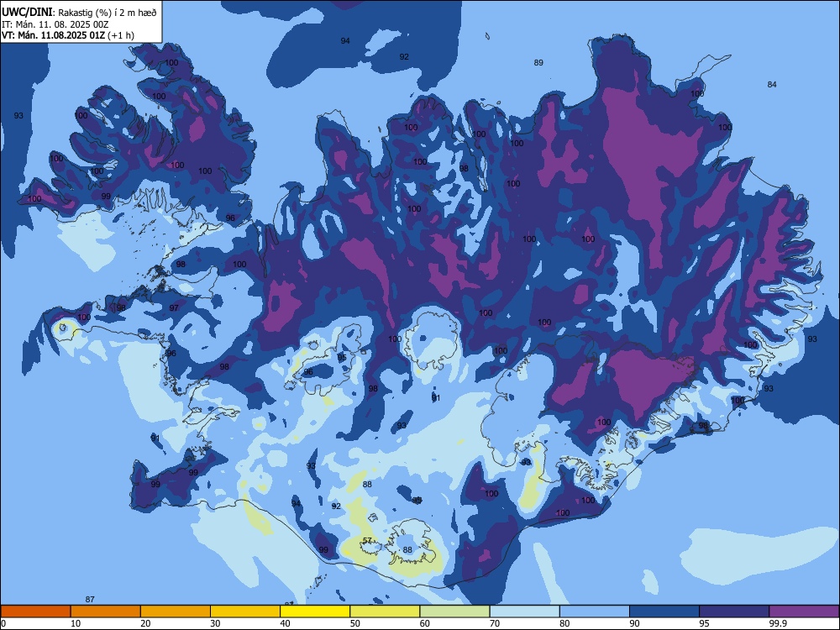Screen dimensions: 840x630
Task: Click the "70" legend scale label
Action: coord(495,623)
